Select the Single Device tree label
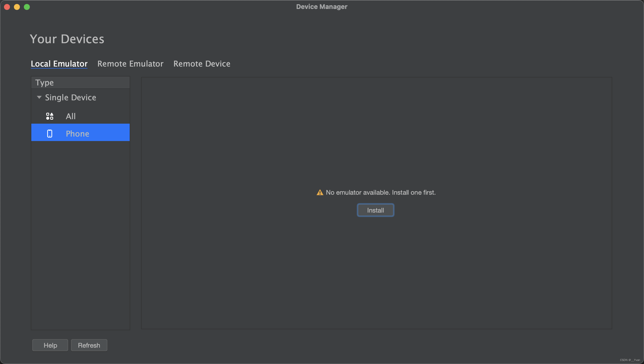 tap(71, 98)
